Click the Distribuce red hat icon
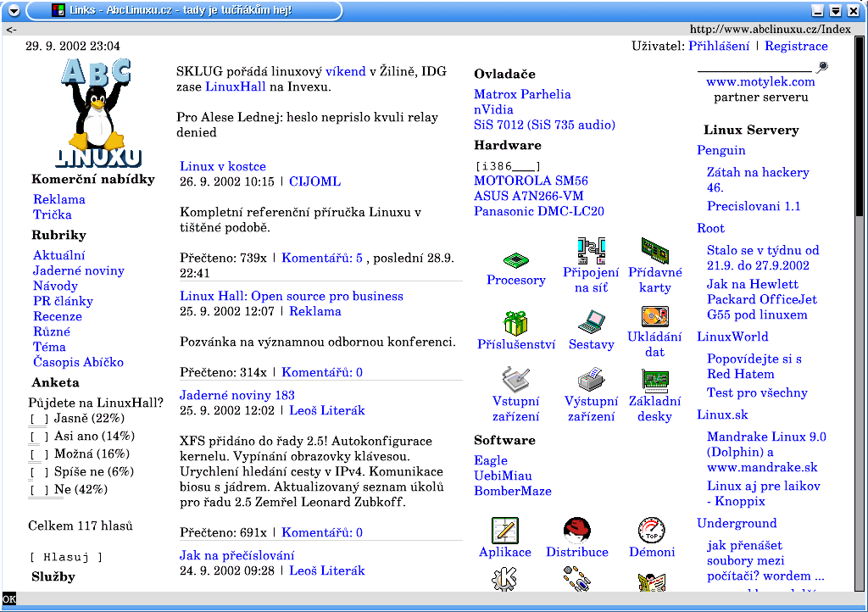Viewport: 868px width, 612px height. tap(576, 531)
